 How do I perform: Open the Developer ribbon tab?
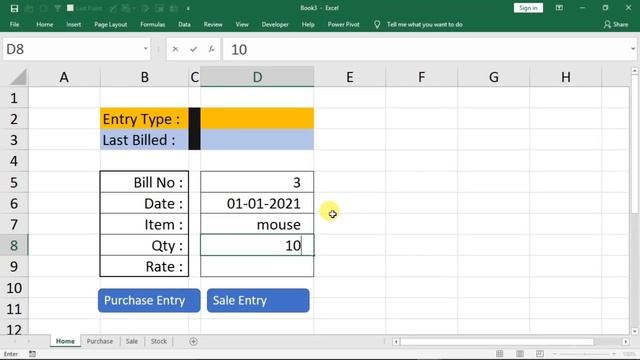275,24
